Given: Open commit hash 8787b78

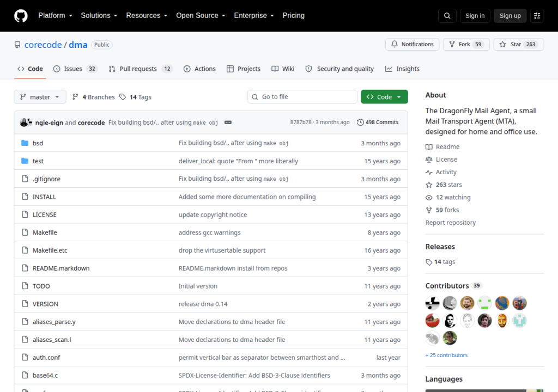Looking at the screenshot, I should point(301,122).
